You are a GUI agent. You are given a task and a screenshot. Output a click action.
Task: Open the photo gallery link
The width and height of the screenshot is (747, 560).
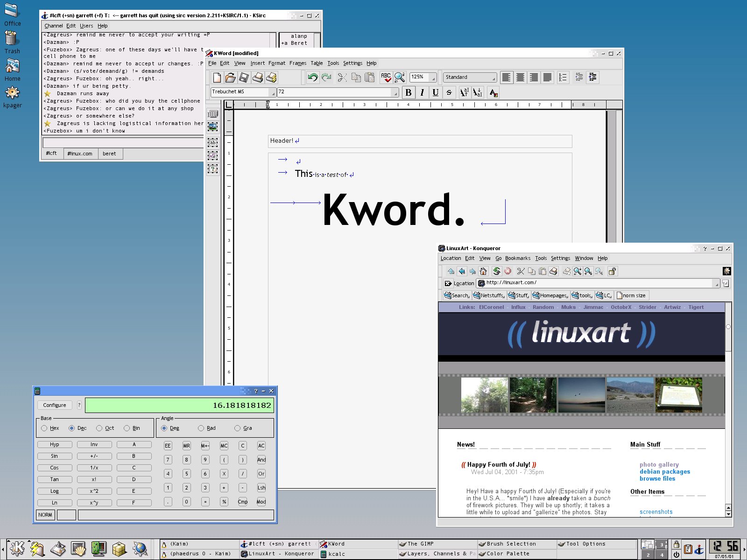(x=659, y=464)
